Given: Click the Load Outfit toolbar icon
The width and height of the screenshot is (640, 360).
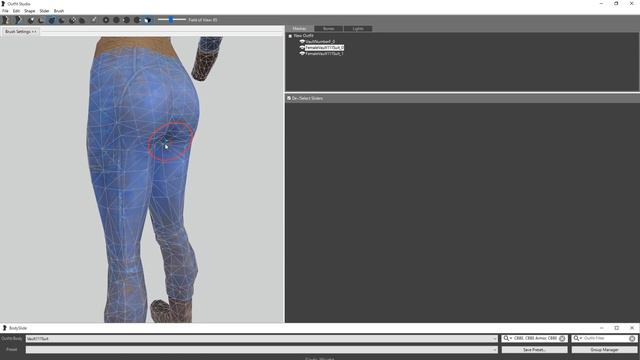Looking at the screenshot, I should (x=18, y=20).
